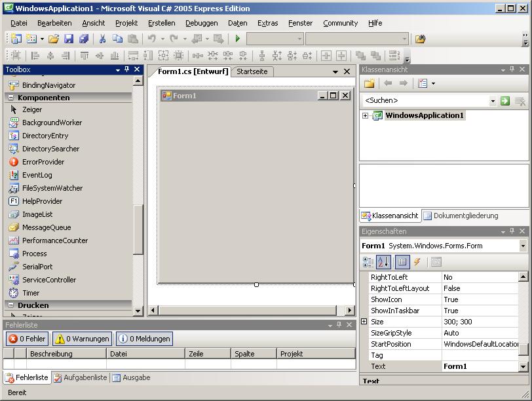Sort properties alphabetically with A-Z icon
This screenshot has height=401, width=532.
(x=384, y=262)
